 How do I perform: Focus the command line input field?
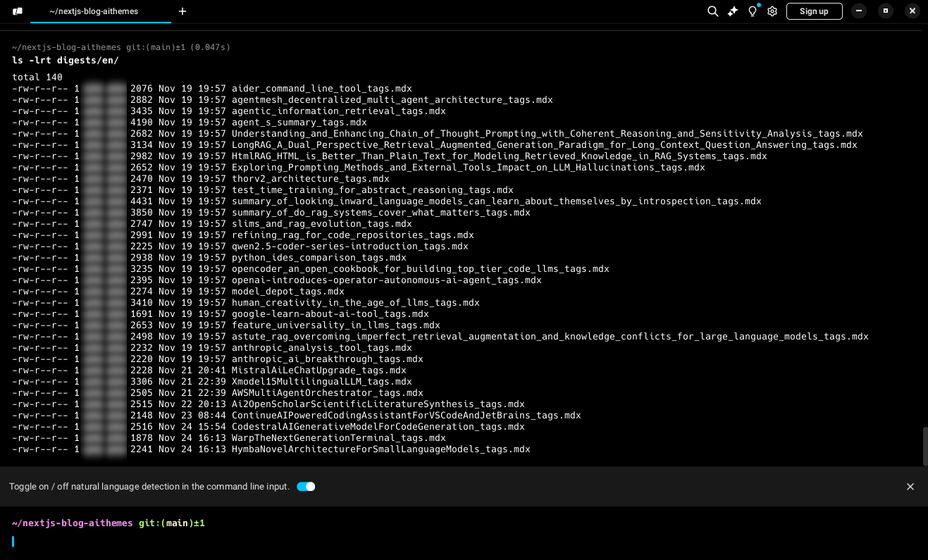coord(464,541)
